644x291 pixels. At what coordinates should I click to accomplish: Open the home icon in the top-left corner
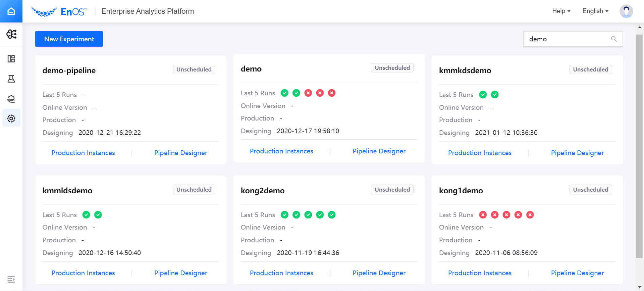coord(11,11)
